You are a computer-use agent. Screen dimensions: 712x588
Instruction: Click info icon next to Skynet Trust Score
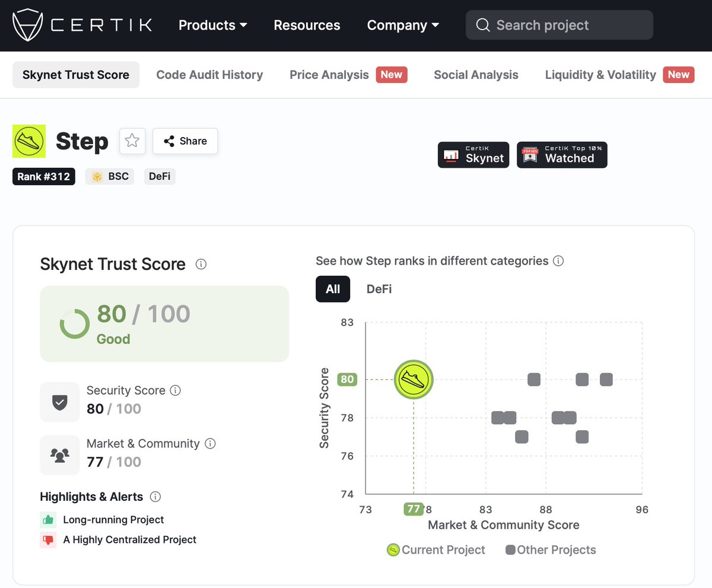201,264
